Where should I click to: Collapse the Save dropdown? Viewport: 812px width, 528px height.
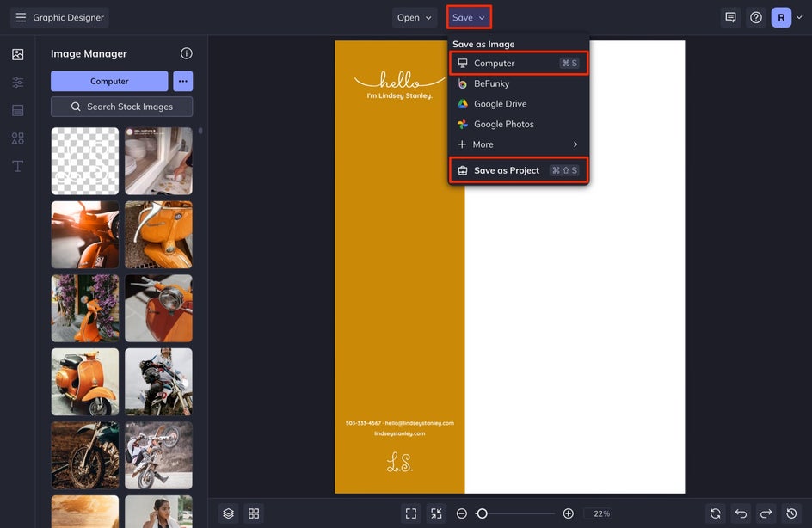(x=469, y=17)
